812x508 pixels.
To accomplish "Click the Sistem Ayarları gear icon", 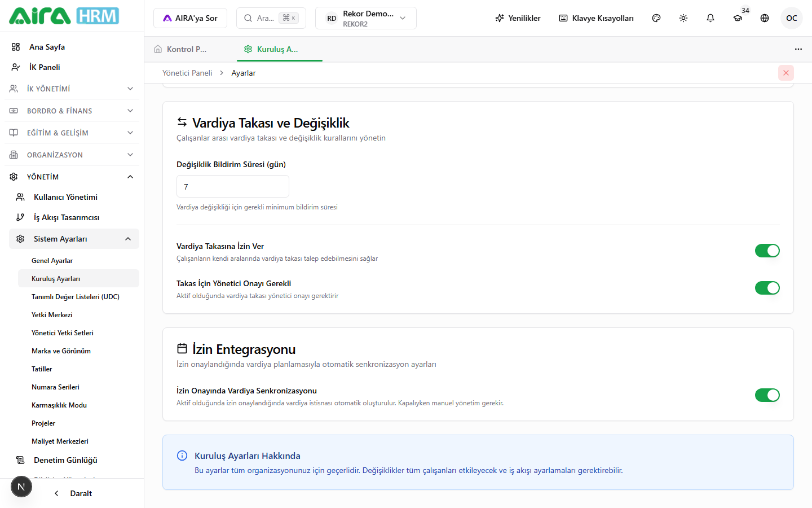I will pos(20,239).
